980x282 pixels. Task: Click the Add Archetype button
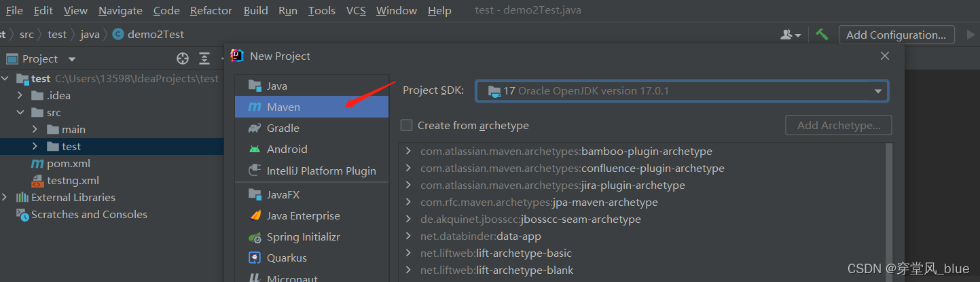coord(839,125)
